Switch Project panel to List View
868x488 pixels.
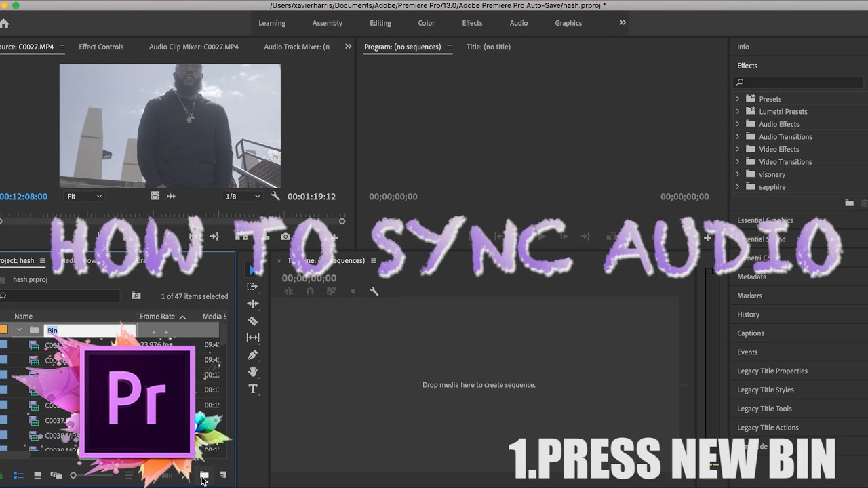pos(19,475)
